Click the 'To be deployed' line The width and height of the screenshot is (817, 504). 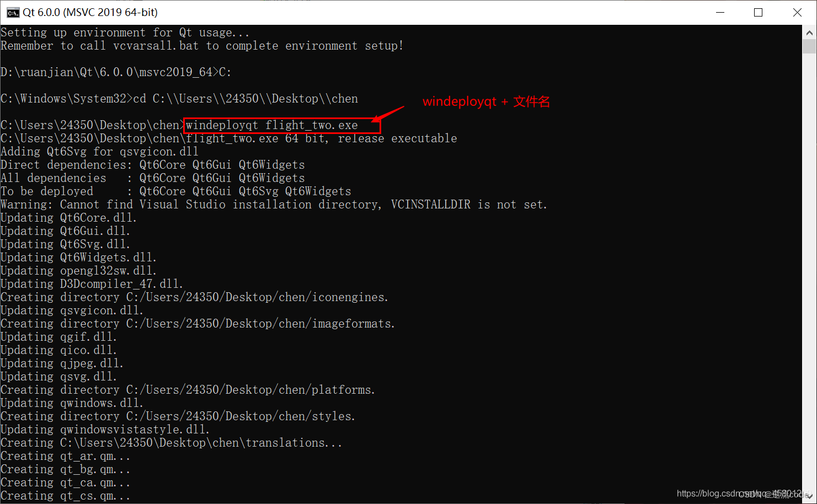pos(176,191)
